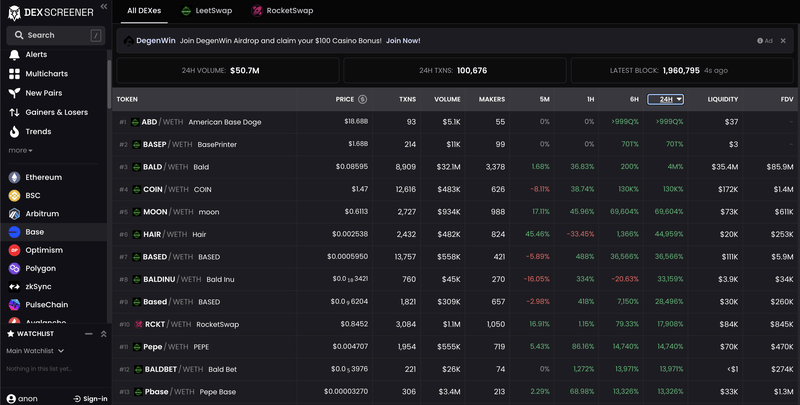
Task: Open Multicharts in the sidebar
Action: pos(47,74)
